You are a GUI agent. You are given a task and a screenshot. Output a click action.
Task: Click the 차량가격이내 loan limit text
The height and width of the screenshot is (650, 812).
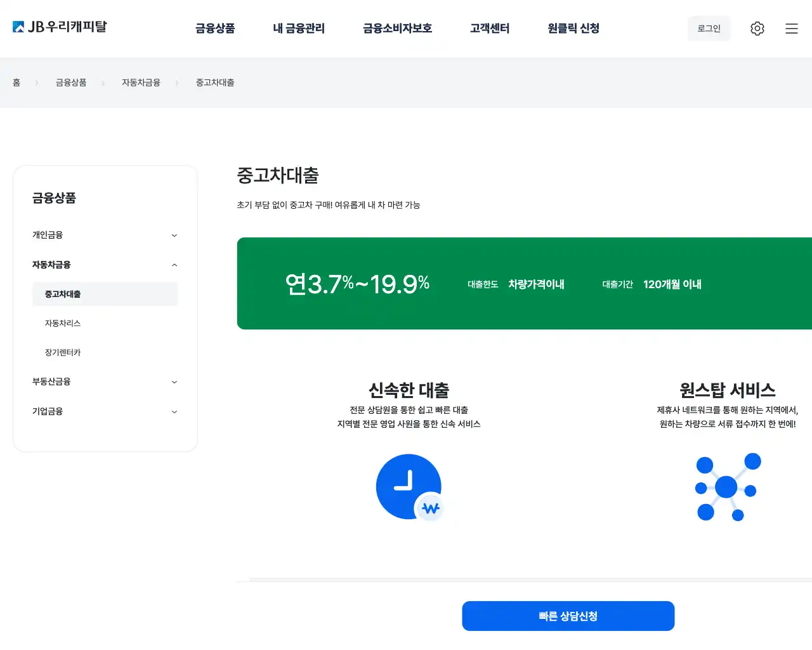[536, 284]
